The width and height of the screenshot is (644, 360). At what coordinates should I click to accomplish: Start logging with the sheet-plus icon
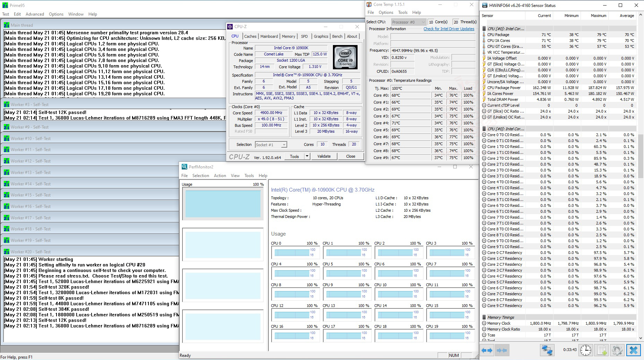click(602, 350)
